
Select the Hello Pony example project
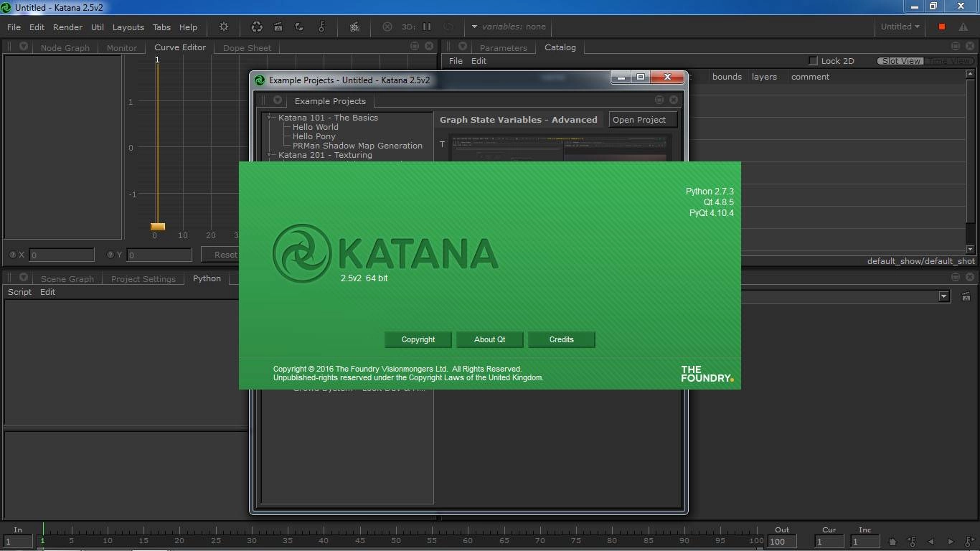coord(314,136)
